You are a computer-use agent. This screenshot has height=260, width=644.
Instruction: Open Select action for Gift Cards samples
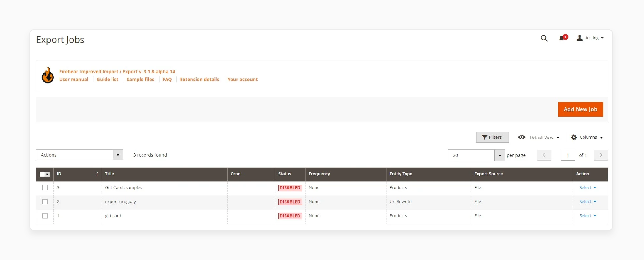tap(588, 188)
